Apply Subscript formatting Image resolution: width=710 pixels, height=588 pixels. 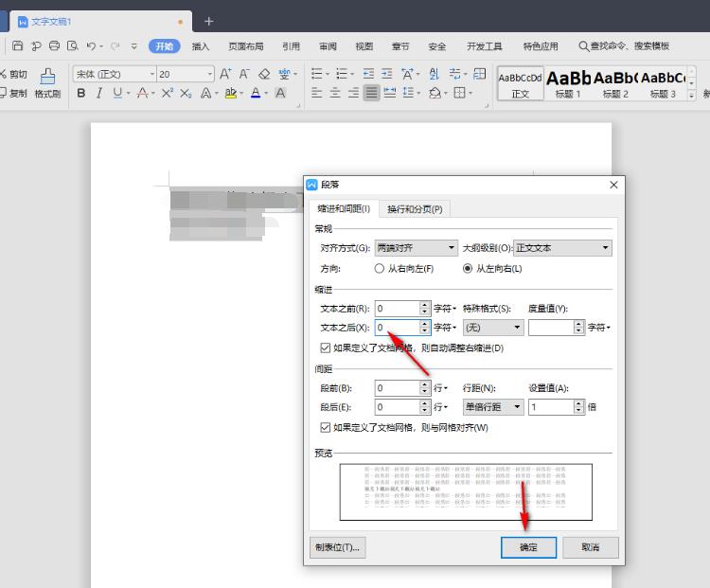pos(186,93)
